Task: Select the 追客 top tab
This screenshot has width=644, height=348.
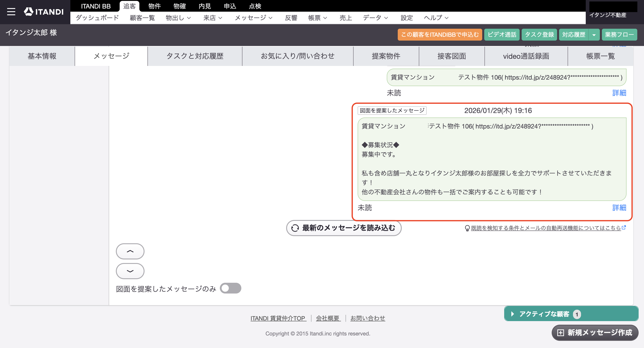Action: 130,6
